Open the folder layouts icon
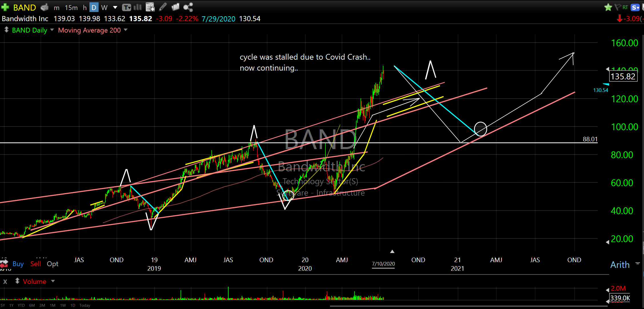The image size is (644, 309). [175, 7]
